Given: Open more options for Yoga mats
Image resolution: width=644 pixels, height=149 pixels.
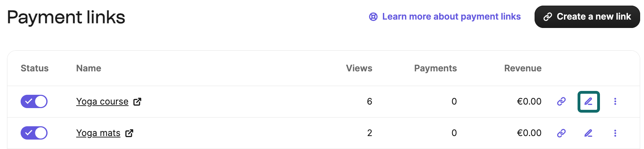Looking at the screenshot, I should tap(615, 133).
